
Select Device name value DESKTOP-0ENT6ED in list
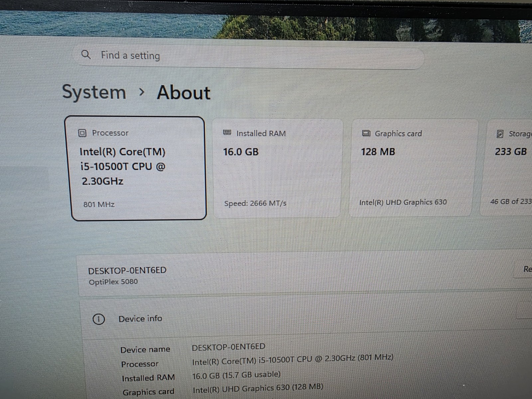pos(228,347)
